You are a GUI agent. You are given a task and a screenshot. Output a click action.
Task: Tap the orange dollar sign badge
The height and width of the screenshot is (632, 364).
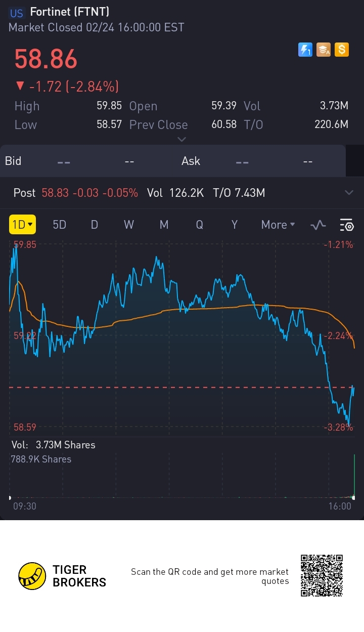click(x=342, y=50)
